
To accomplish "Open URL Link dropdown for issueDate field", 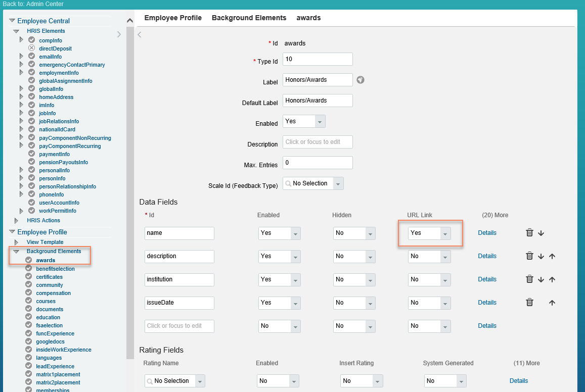I will (429, 303).
